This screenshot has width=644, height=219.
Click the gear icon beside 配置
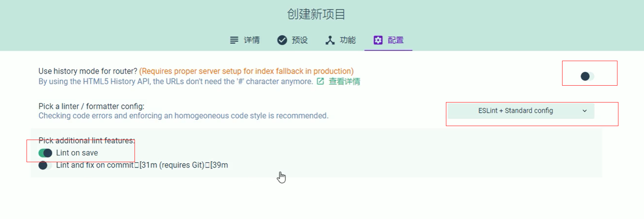(378, 40)
